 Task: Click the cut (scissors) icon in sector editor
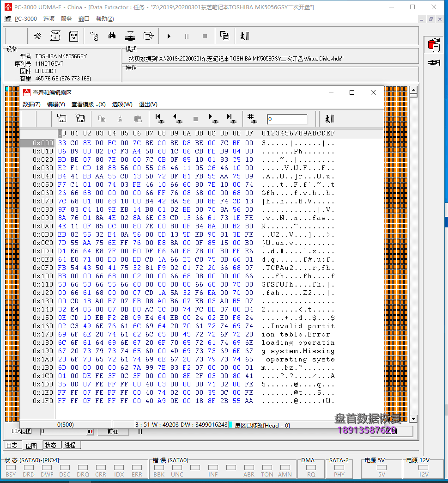(120, 119)
